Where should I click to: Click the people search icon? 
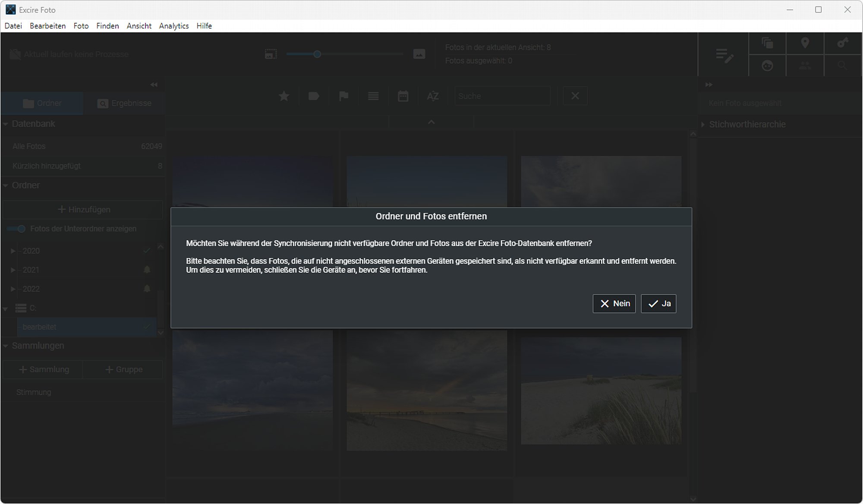tap(805, 66)
